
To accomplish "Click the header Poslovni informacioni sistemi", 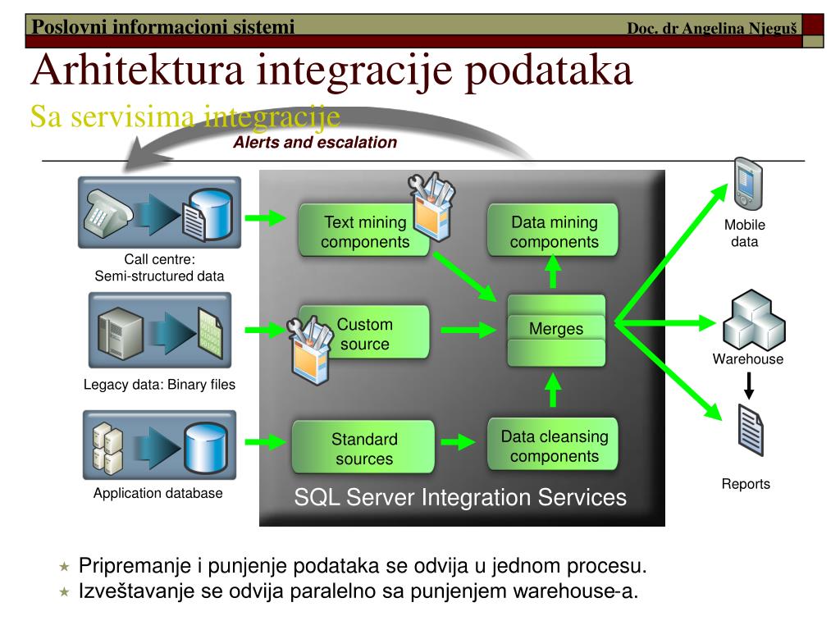I will tap(163, 26).
